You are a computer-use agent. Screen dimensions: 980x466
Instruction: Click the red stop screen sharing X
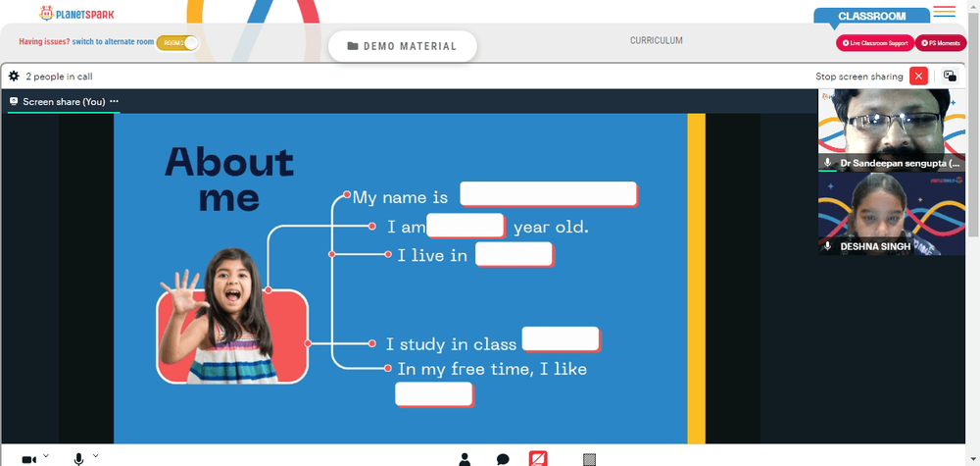pyautogui.click(x=918, y=77)
